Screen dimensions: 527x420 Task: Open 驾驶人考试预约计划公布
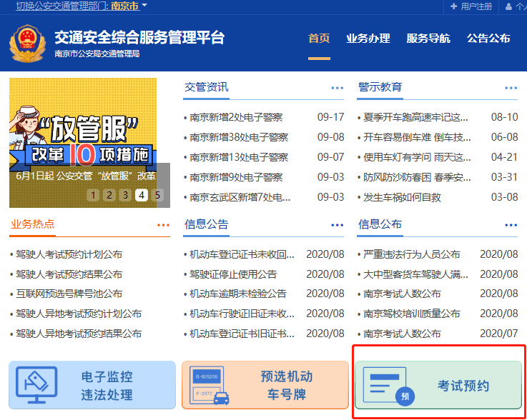69,254
